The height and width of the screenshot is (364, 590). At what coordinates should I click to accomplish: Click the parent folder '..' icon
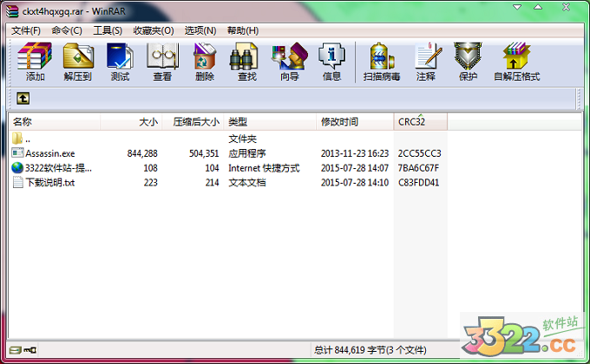point(17,139)
